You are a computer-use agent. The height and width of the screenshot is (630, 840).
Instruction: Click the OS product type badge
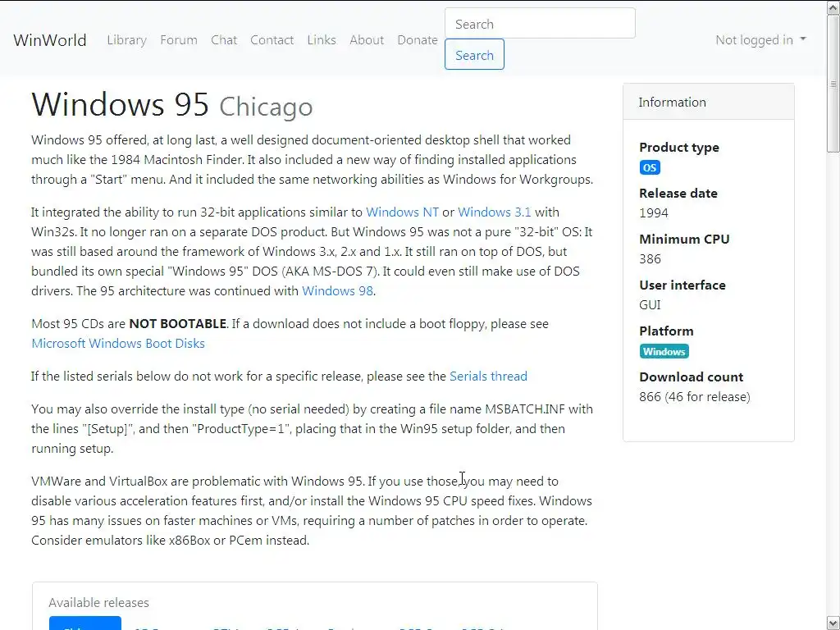tap(650, 167)
